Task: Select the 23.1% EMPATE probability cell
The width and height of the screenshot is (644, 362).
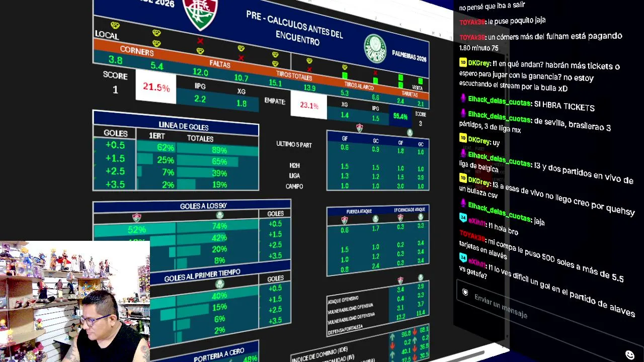Action: 309,106
